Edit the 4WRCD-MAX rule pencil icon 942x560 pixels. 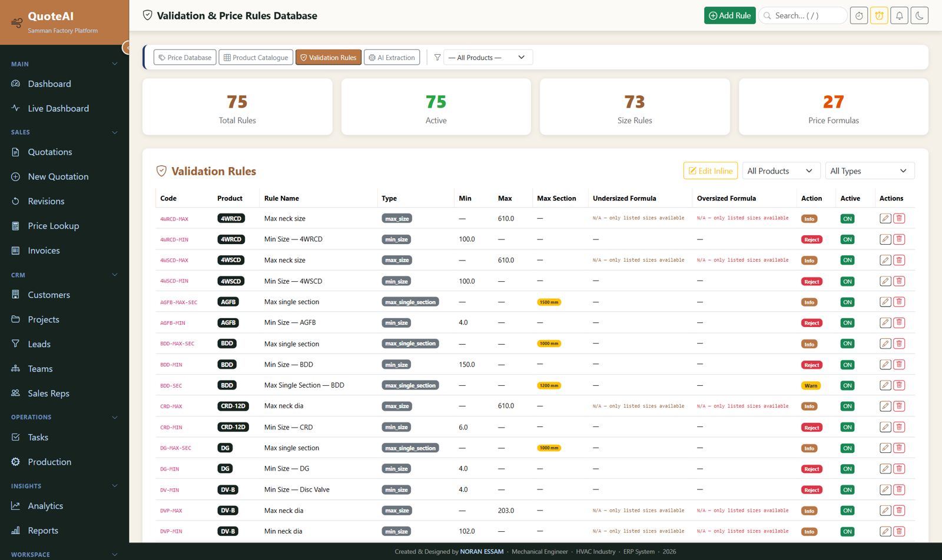(x=885, y=218)
